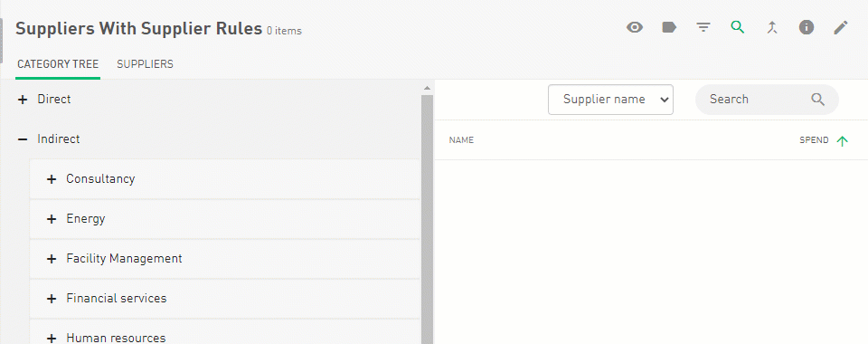Screen dimensions: 868x344
Task: Click magnifier icon inside Search field
Action: point(818,100)
